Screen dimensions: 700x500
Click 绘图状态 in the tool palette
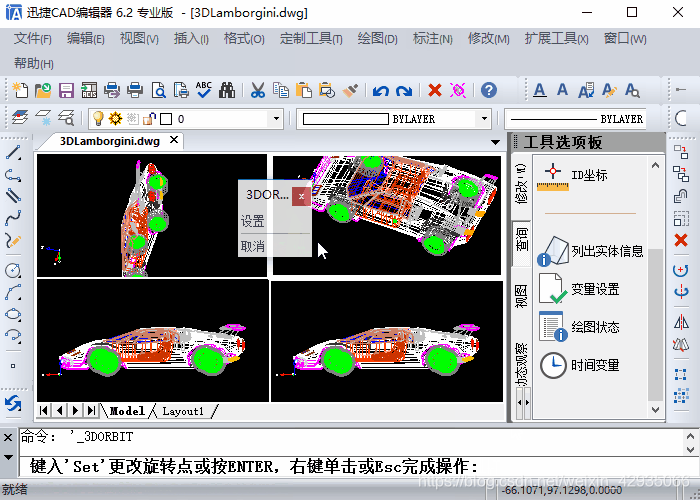tap(579, 327)
